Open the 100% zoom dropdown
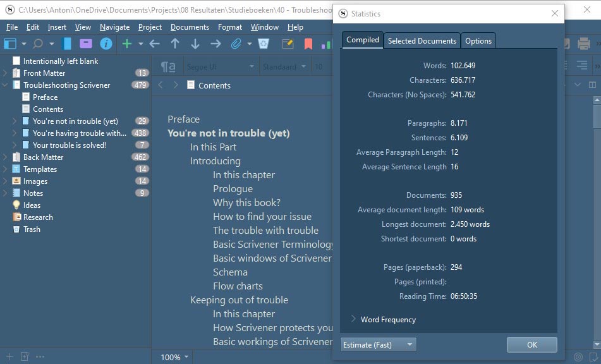The height and width of the screenshot is (364, 601). [175, 357]
